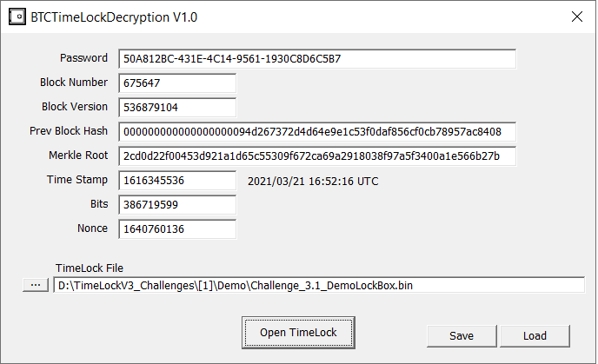Click the BTCTimeLockDecryption app icon in title bar
This screenshot has height=364, width=598.
pos(17,17)
